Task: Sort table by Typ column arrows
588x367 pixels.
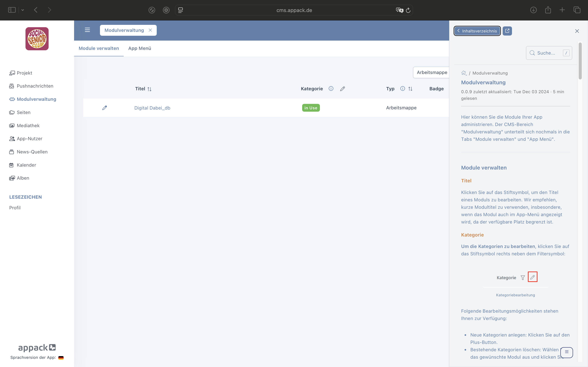Action: click(410, 89)
